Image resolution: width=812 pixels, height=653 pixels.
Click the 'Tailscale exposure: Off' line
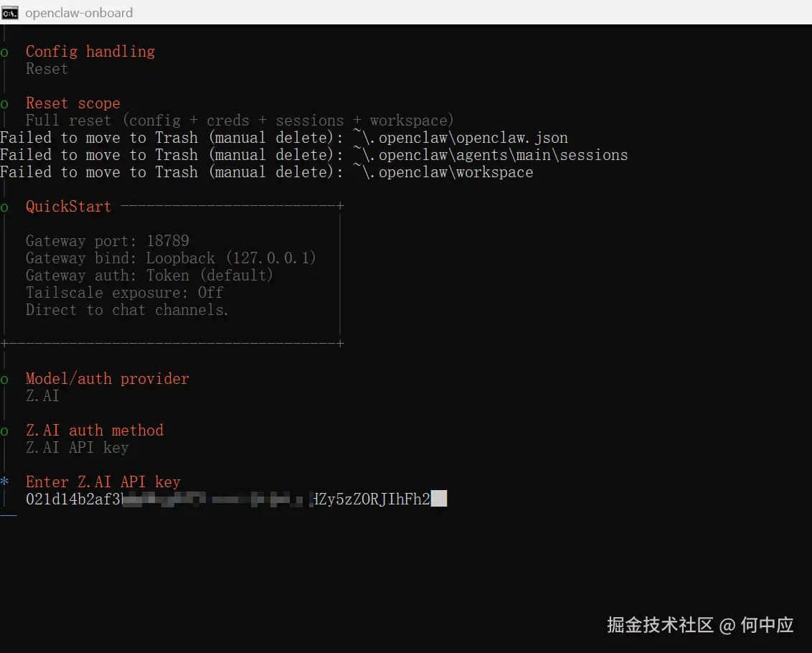coord(124,292)
